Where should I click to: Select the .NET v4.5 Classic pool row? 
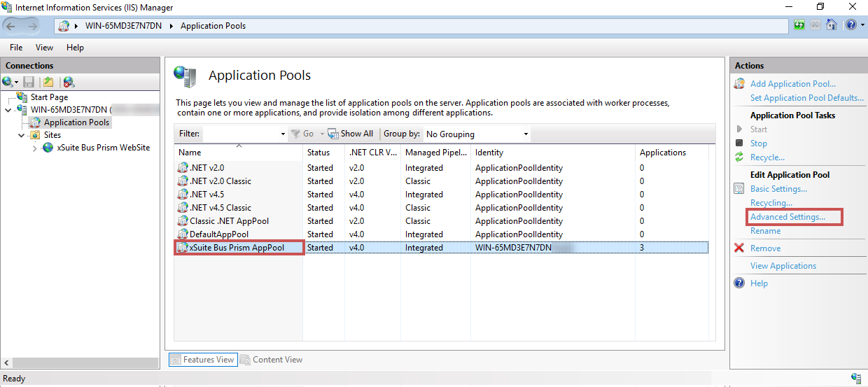(442, 208)
